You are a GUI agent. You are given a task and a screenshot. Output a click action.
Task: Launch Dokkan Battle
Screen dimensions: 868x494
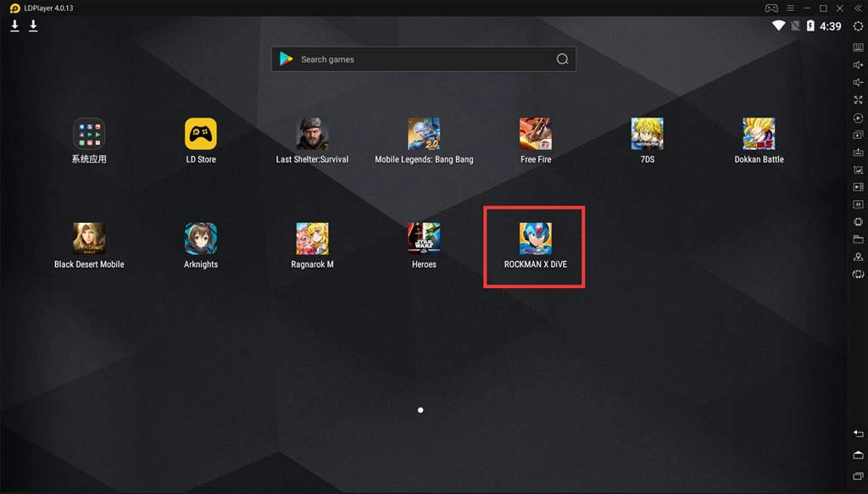[x=759, y=133]
